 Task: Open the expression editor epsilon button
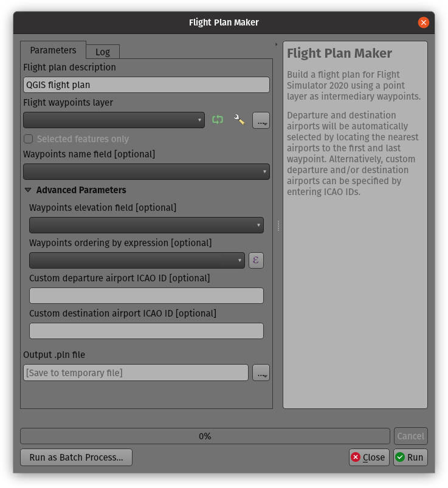tap(256, 261)
